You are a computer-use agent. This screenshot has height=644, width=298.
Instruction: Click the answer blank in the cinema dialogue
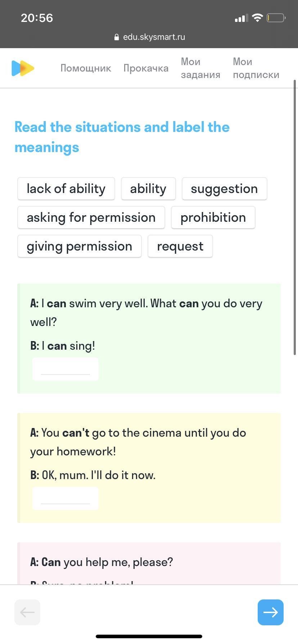[65, 498]
